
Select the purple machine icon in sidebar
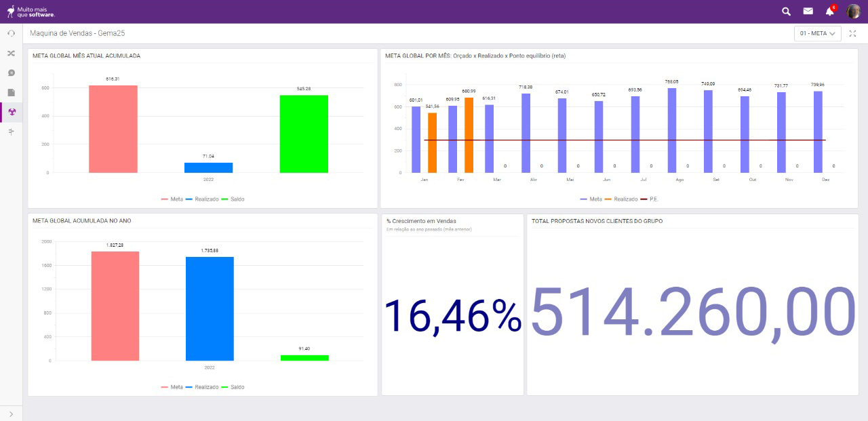[x=11, y=112]
